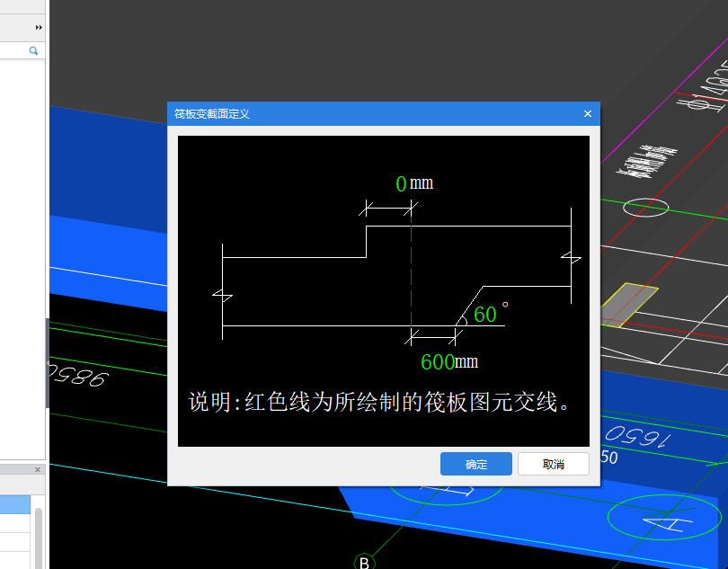Viewport: 728px width, 569px height.
Task: Click the 筏板变截面定义 dialog title
Action: point(212,114)
